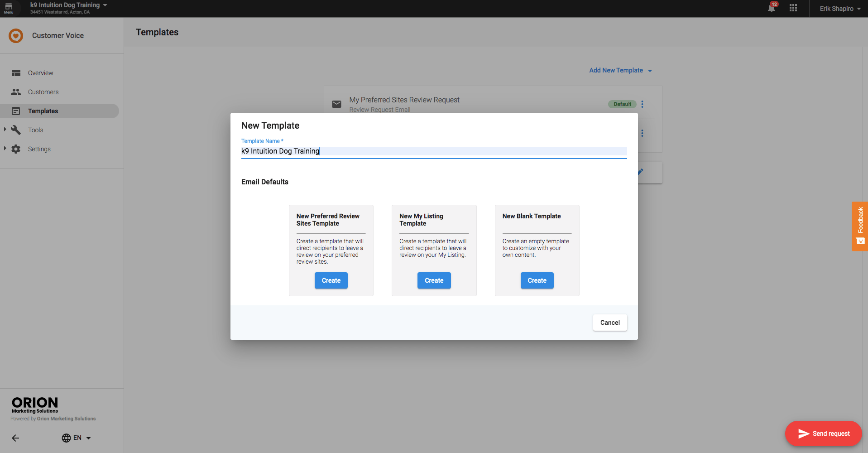Click the Tools wrench icon
The image size is (868, 453).
(16, 130)
